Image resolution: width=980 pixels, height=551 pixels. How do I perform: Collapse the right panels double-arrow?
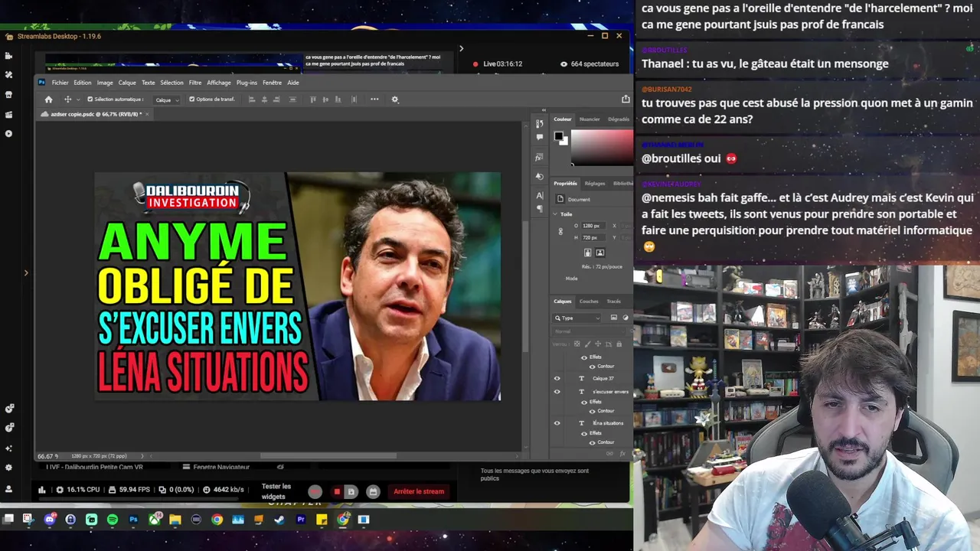pos(544,110)
